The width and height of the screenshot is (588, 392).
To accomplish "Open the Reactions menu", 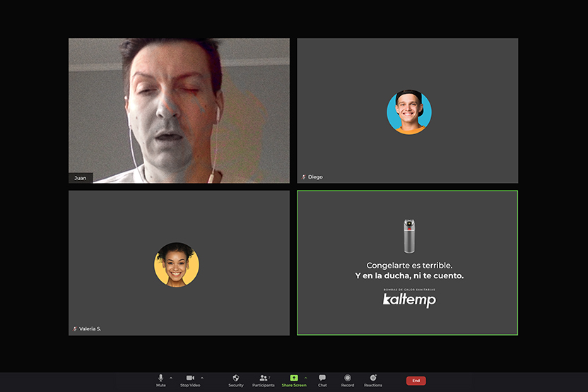I will (x=373, y=381).
